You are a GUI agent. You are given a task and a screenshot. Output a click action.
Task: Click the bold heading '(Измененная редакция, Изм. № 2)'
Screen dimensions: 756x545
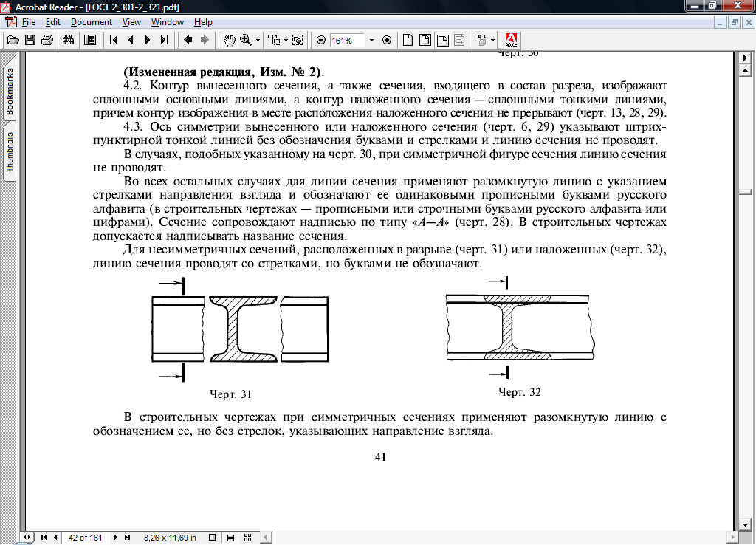[x=222, y=72]
